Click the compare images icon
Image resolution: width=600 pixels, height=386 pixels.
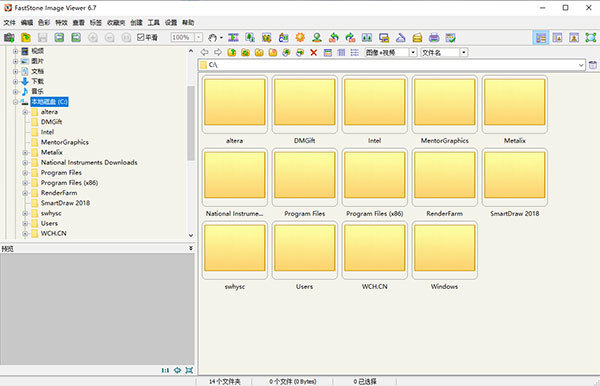point(367,37)
